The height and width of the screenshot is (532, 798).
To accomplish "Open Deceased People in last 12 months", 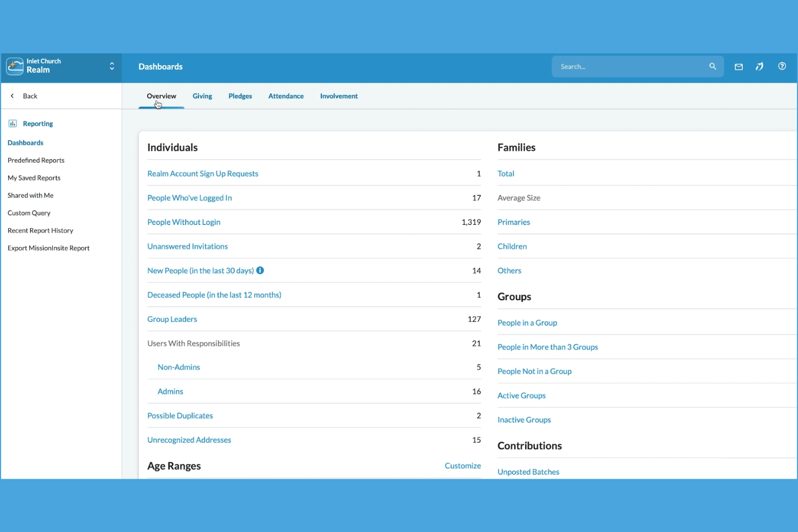I will pos(214,295).
